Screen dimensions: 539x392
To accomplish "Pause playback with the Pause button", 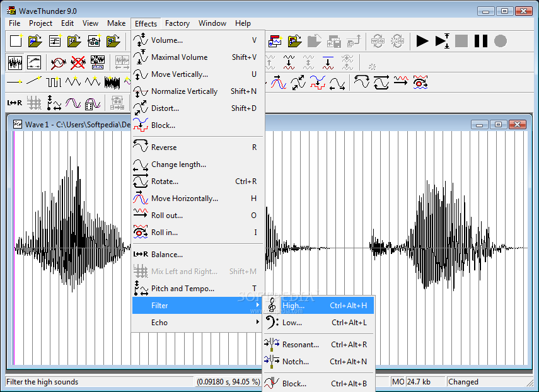I will [x=481, y=41].
